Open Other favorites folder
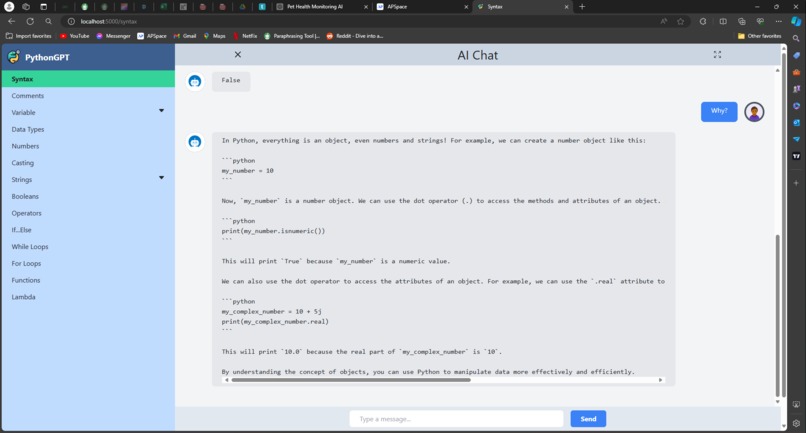Image resolution: width=806 pixels, height=433 pixels. coord(759,36)
